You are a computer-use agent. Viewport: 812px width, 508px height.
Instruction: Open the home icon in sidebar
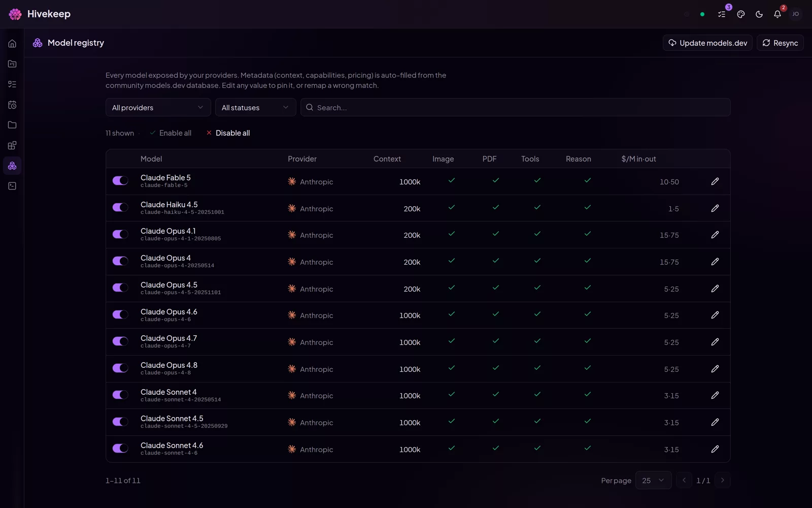12,44
